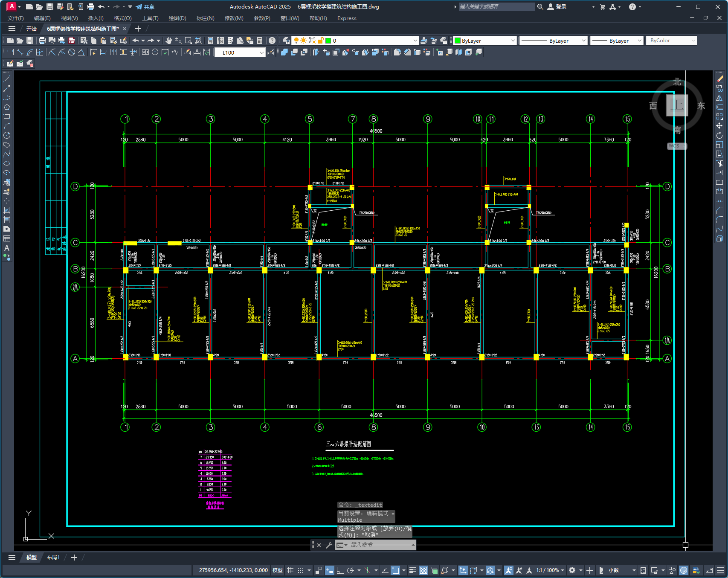This screenshot has width=728, height=578.
Task: Click the Plot printer icon
Action: point(42,41)
